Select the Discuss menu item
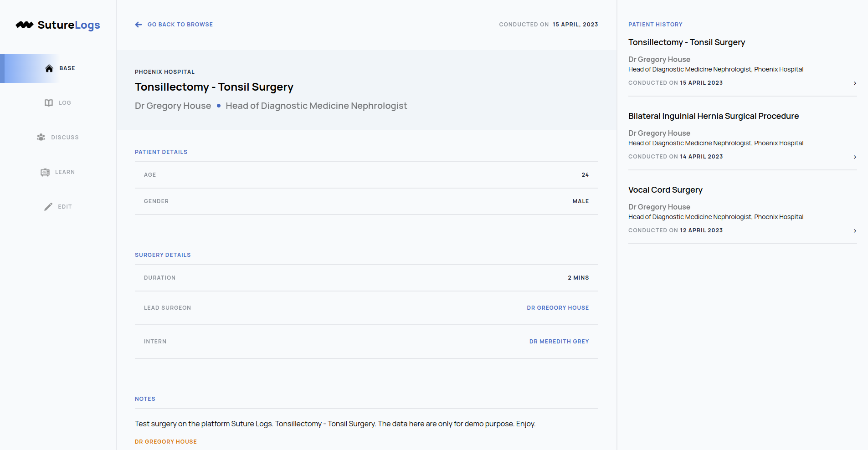 point(65,138)
